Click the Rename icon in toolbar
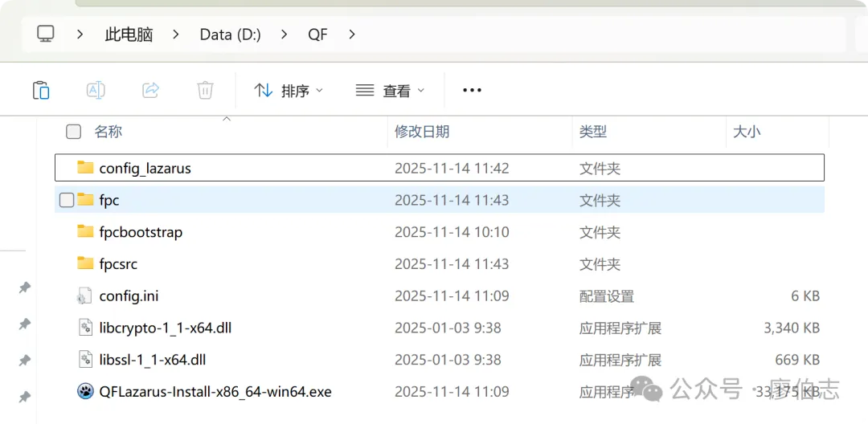The height and width of the screenshot is (424, 868). [96, 90]
